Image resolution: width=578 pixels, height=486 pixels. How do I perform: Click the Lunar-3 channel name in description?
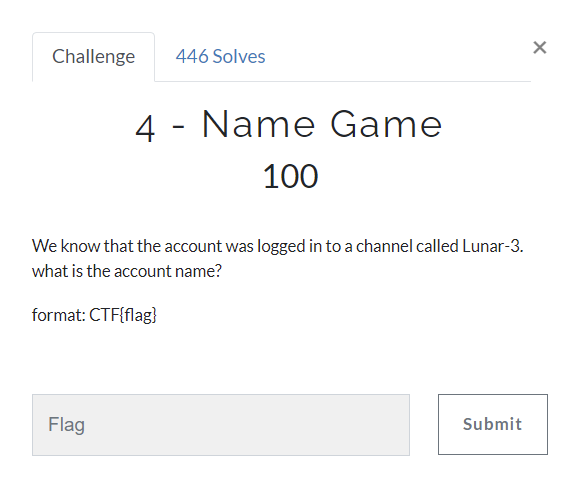492,246
